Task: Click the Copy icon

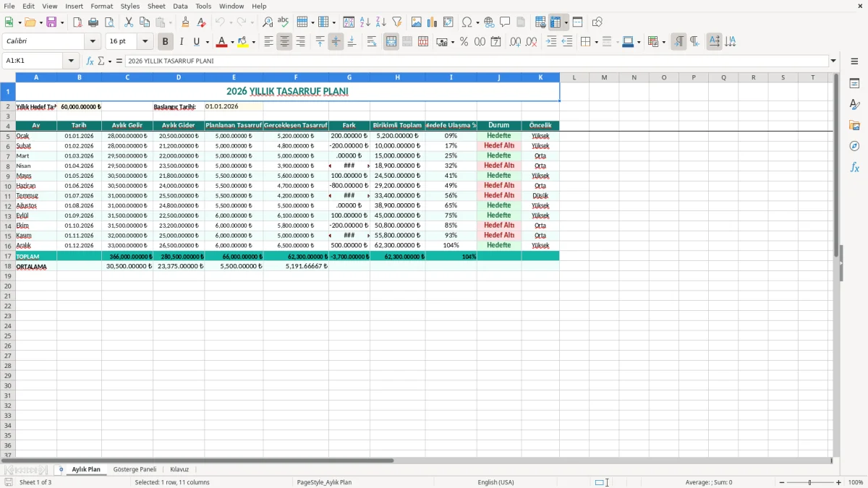Action: coord(145,22)
